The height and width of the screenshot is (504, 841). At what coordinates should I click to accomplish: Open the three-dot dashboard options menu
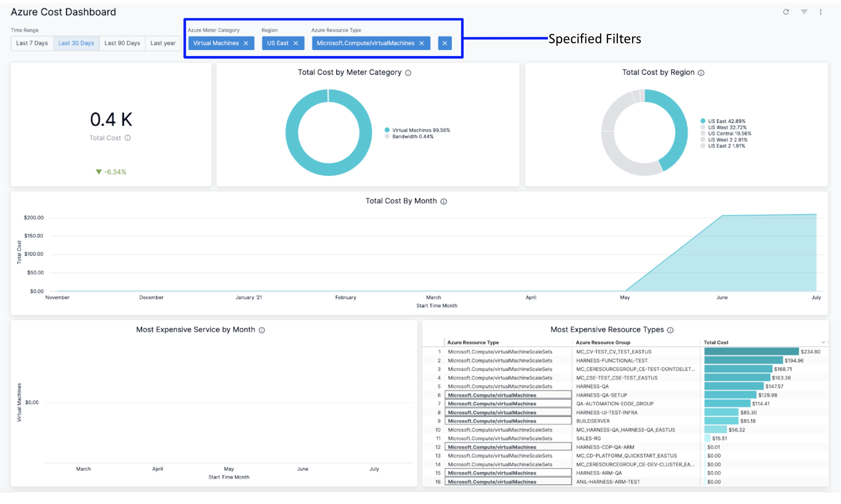pos(821,12)
